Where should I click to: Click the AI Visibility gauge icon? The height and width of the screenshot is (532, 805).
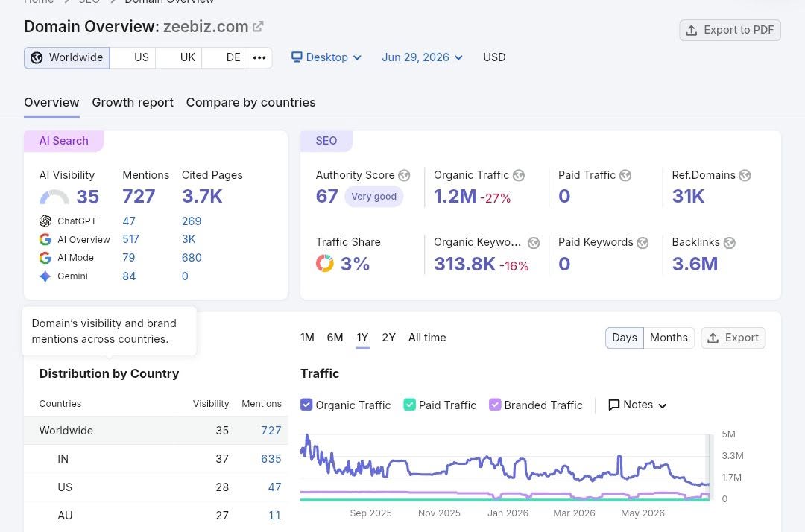coord(54,197)
